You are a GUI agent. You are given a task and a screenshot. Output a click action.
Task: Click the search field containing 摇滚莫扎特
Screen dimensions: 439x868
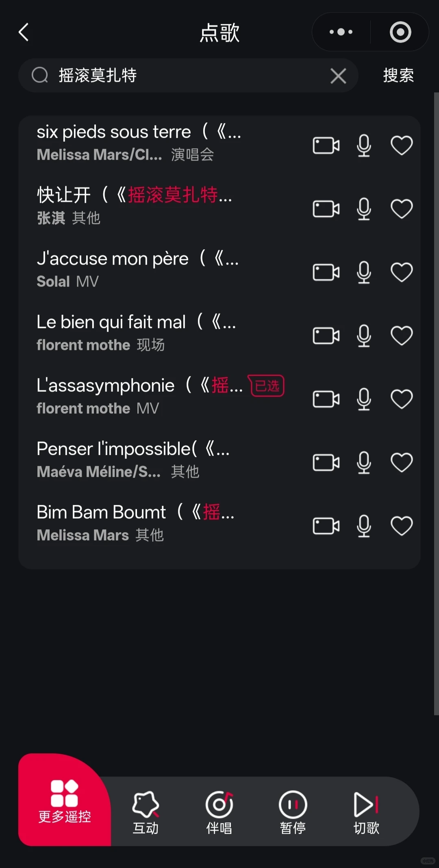tap(188, 76)
